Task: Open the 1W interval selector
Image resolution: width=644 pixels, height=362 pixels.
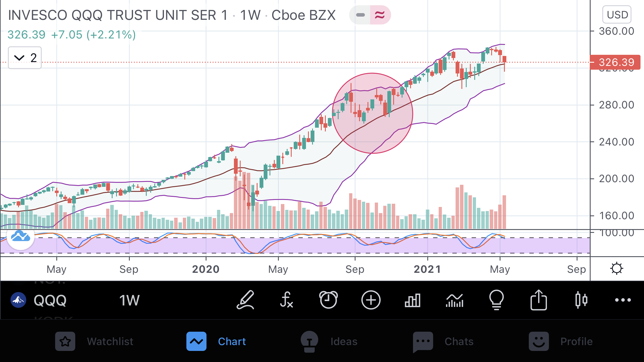Action: tap(129, 300)
